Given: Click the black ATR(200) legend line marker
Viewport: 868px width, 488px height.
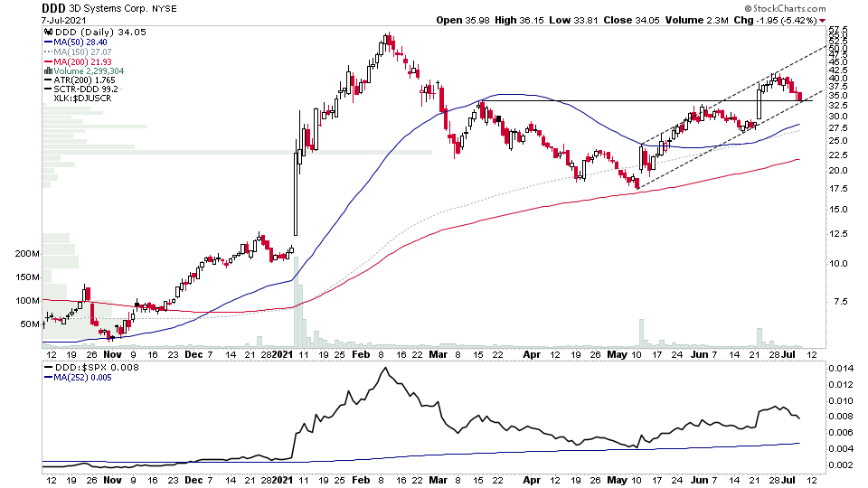Looking at the screenshot, I should pos(48,80).
